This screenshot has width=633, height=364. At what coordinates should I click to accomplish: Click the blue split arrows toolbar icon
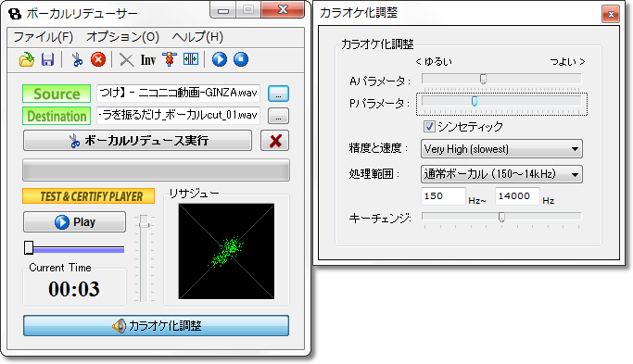click(191, 59)
